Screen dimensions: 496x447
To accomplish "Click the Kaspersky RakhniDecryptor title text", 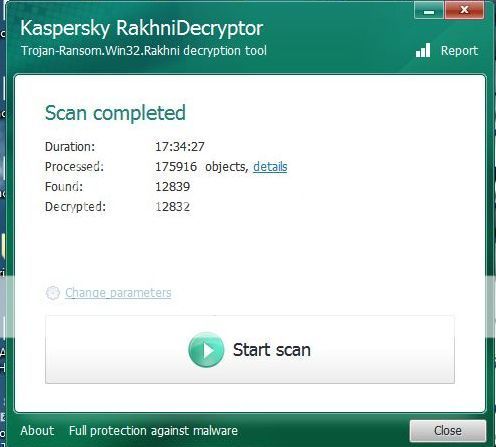I will pyautogui.click(x=142, y=28).
